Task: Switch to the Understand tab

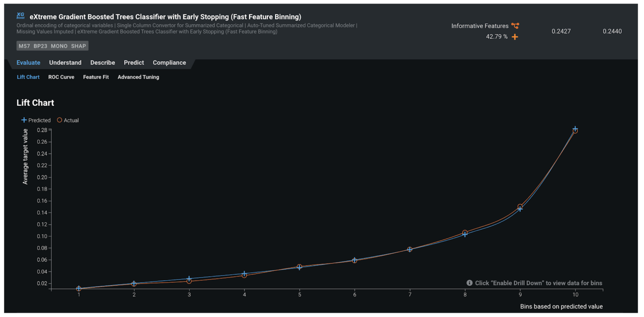Action: click(x=65, y=63)
